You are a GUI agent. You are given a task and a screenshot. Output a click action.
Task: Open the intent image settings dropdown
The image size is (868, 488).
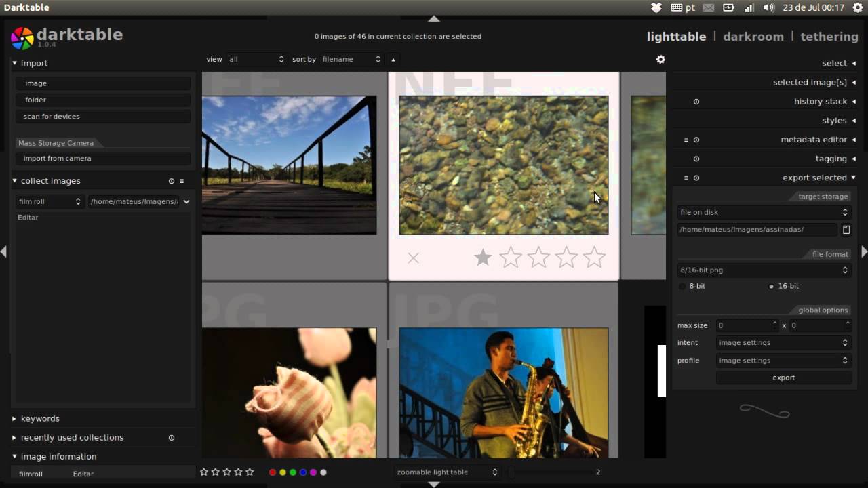(x=783, y=342)
